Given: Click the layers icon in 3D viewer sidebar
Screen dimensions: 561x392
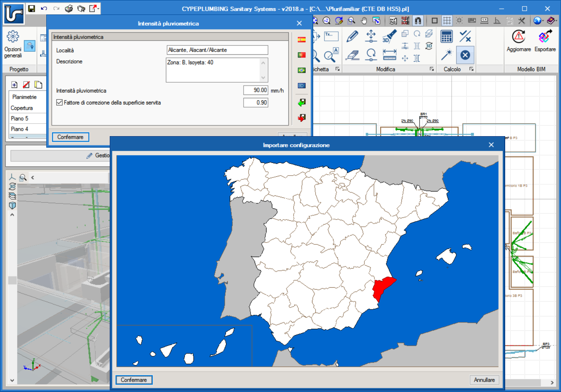Looking at the screenshot, I should 12,196.
